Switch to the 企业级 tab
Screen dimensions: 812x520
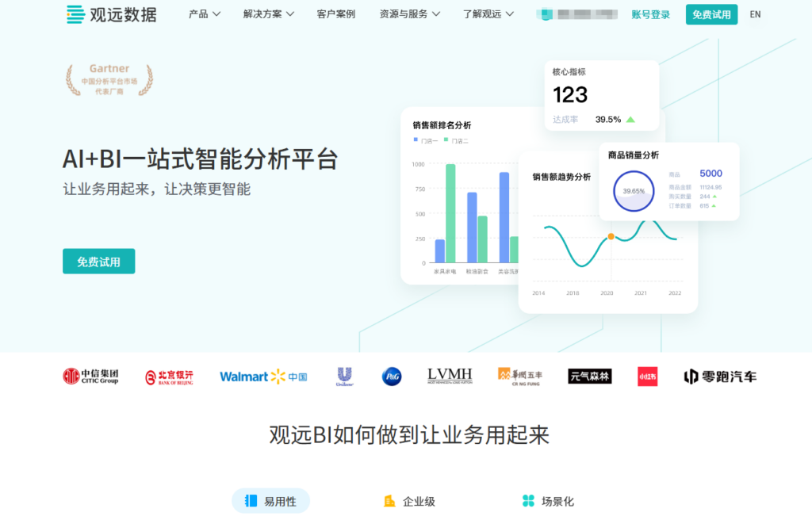click(409, 501)
